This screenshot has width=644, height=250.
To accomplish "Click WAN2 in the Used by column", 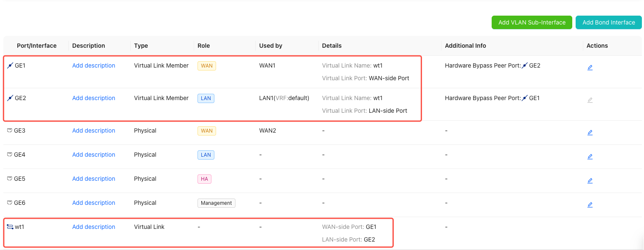I will coord(268,130).
